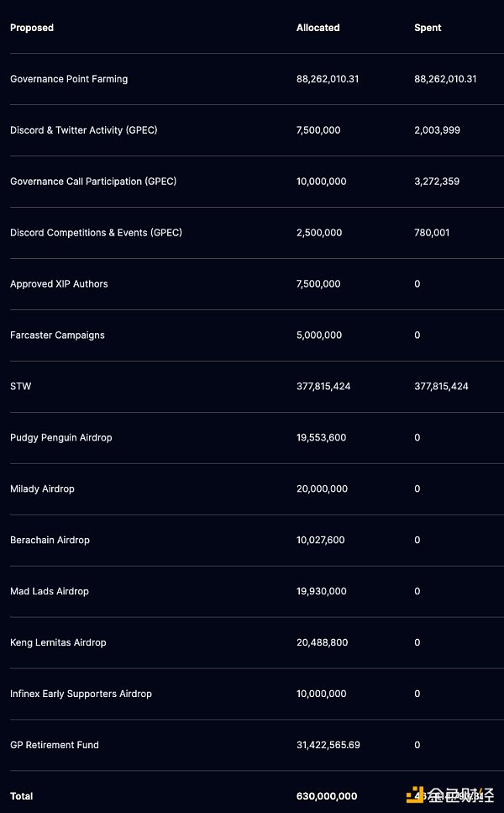Click the Pudgy Penguin Airdrop label
Screen dimensions: 504x813
pos(60,438)
